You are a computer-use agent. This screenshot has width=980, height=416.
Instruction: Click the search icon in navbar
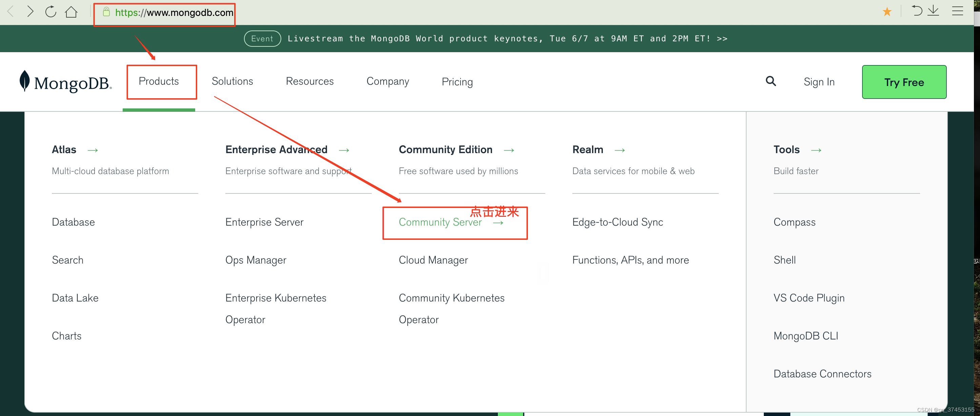tap(770, 81)
